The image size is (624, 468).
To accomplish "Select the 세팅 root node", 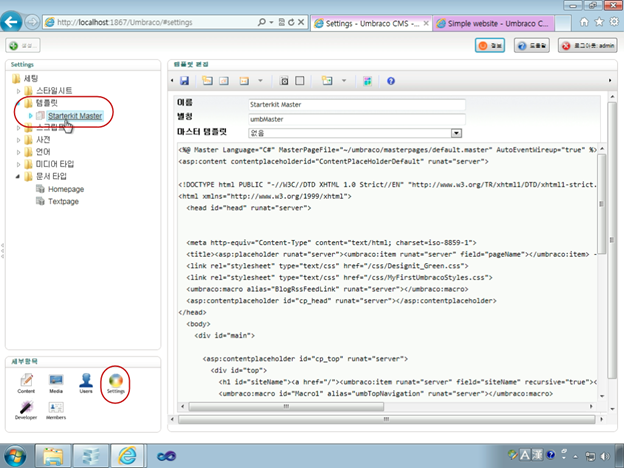I will pyautogui.click(x=31, y=78).
